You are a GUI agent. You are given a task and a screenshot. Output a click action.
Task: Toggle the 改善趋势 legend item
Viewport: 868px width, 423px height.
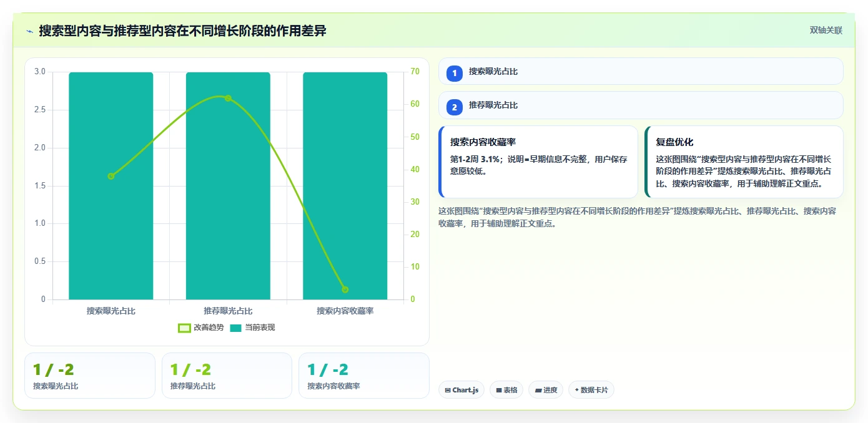click(x=200, y=328)
